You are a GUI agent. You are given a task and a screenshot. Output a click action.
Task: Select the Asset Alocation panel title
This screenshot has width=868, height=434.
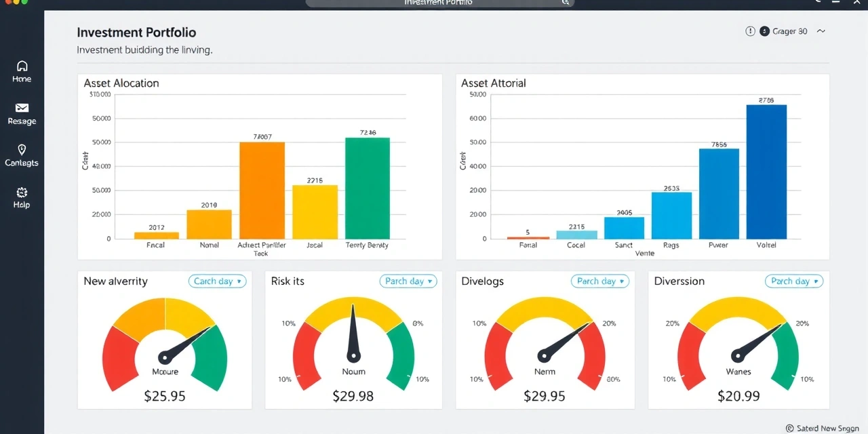(121, 83)
